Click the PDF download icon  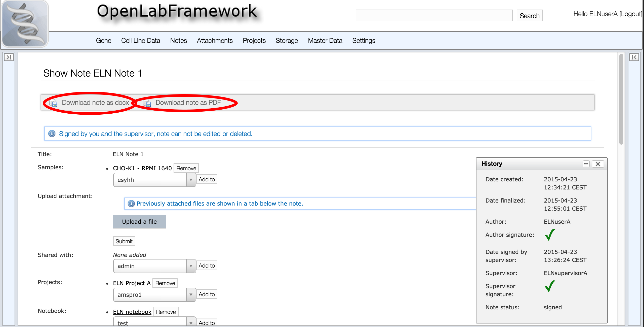tap(147, 103)
